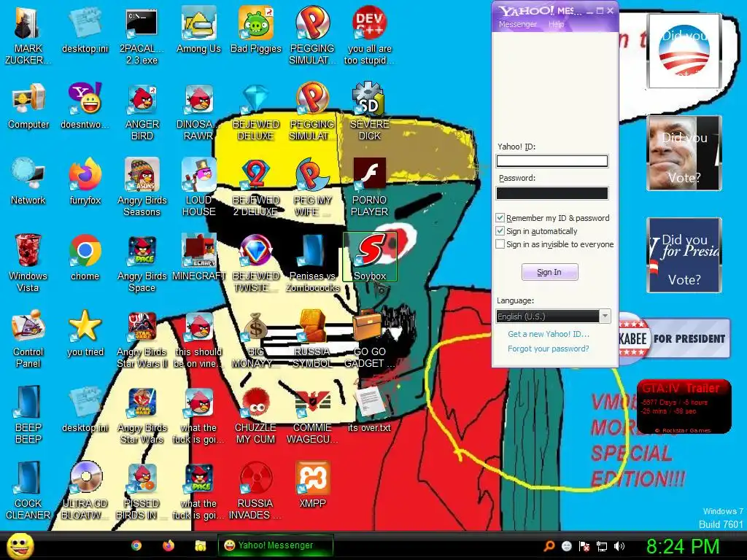Image resolution: width=747 pixels, height=560 pixels.
Task: Click the Obama Did you vote gadget
Action: tap(684, 51)
